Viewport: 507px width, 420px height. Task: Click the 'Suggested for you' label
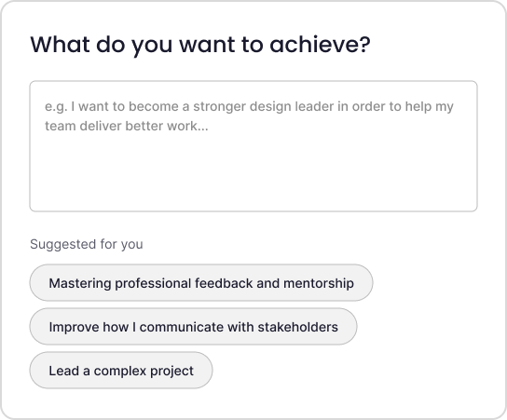pos(87,244)
